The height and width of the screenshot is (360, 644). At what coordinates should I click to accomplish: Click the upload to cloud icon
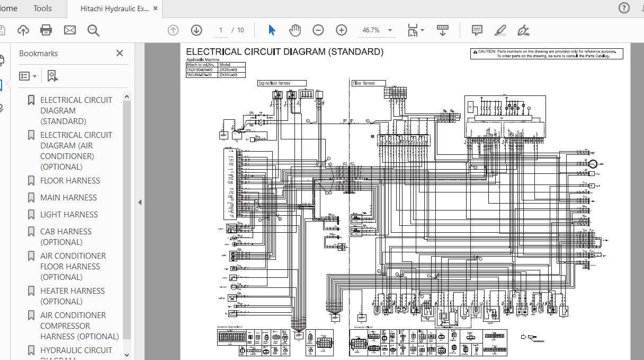[x=23, y=30]
